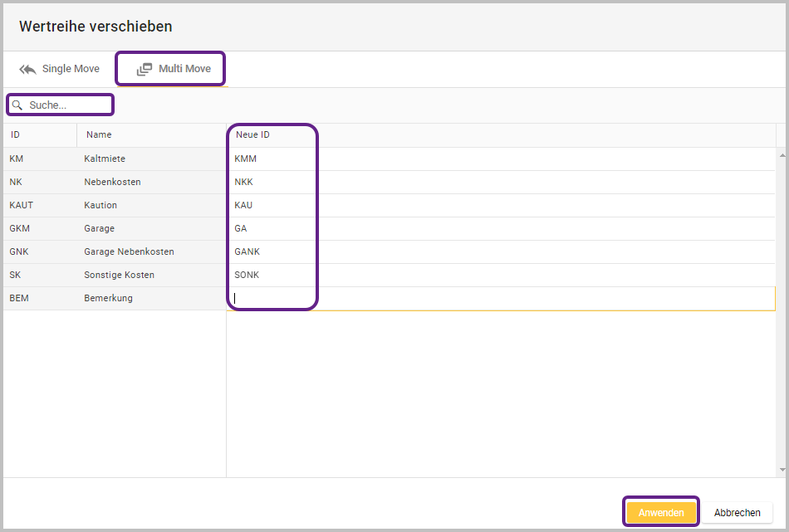Focus the Suche search field
This screenshot has height=532, width=789.
(x=66, y=105)
